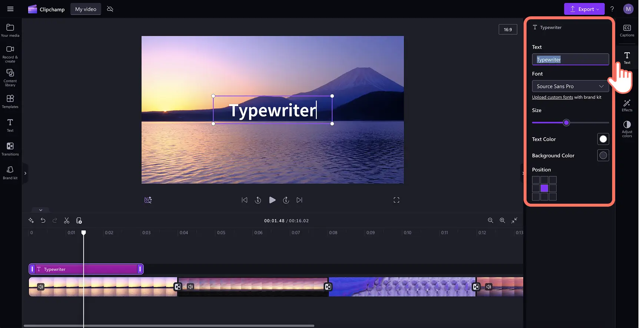Select top-left position grid cell
This screenshot has height=328, width=644.
[x=536, y=180]
